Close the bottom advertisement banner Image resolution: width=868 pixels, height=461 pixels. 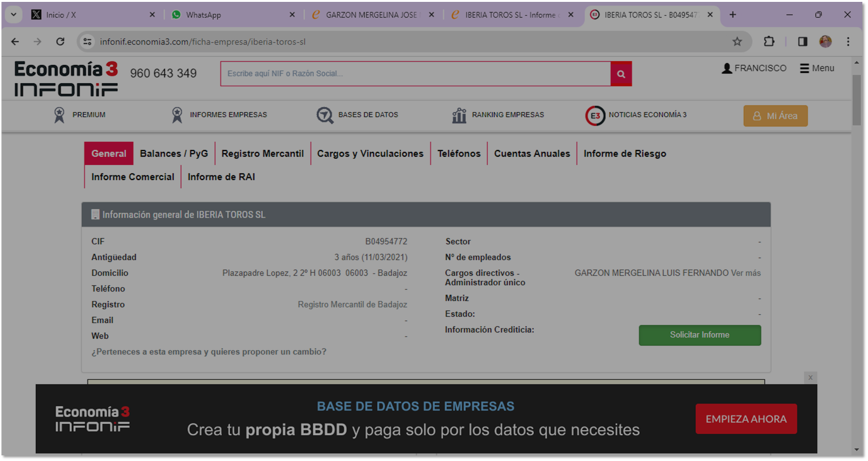(811, 377)
